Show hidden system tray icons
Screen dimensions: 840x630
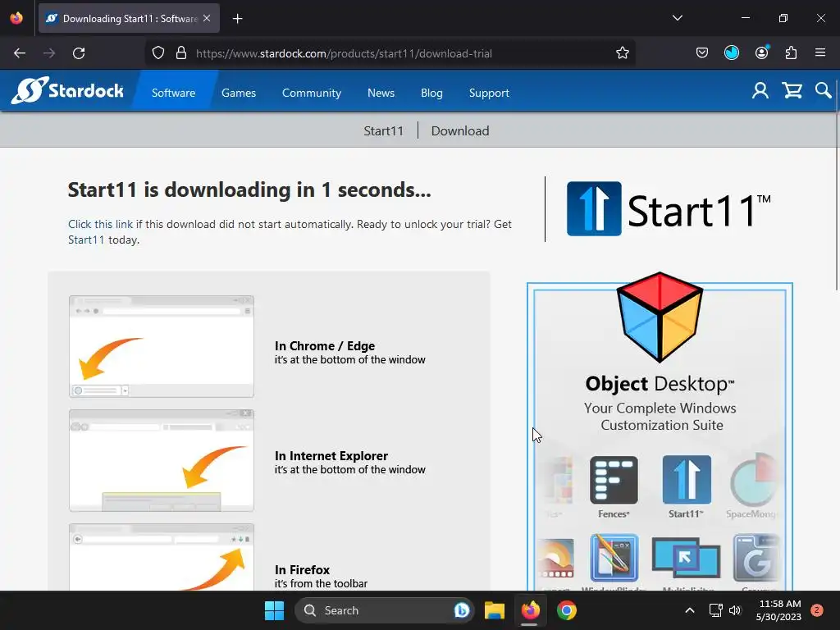tap(690, 610)
